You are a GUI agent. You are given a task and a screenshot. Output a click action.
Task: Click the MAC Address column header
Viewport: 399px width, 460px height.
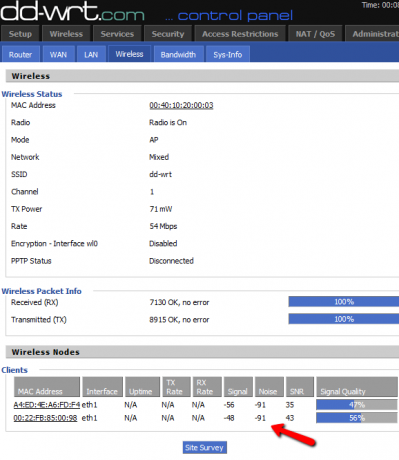[x=47, y=387]
